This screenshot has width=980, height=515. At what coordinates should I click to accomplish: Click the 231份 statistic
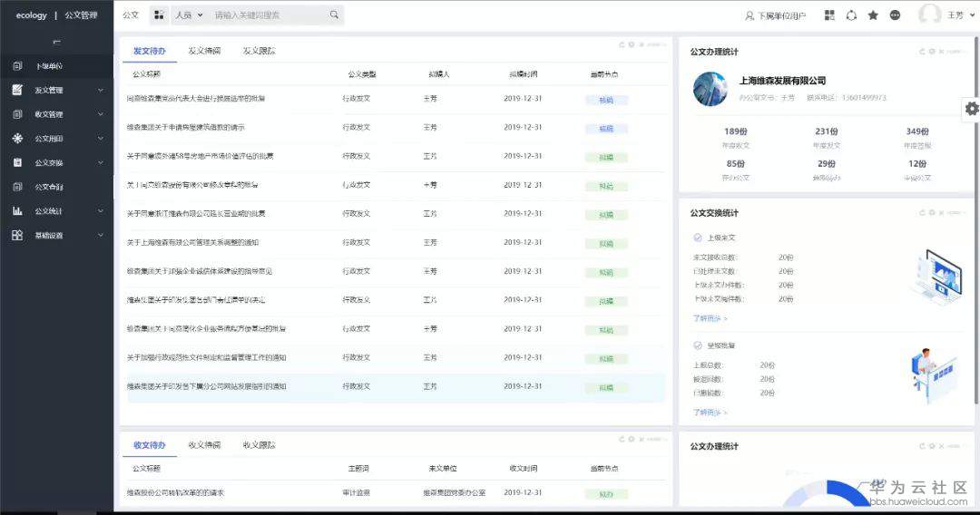[827, 131]
